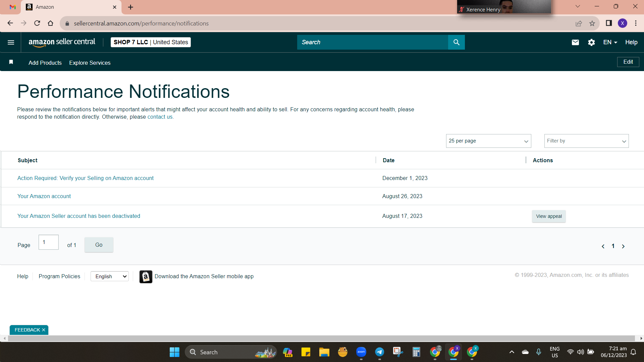The width and height of the screenshot is (644, 362).
Task: Open the Chrome profile avatar X
Action: 623,23
